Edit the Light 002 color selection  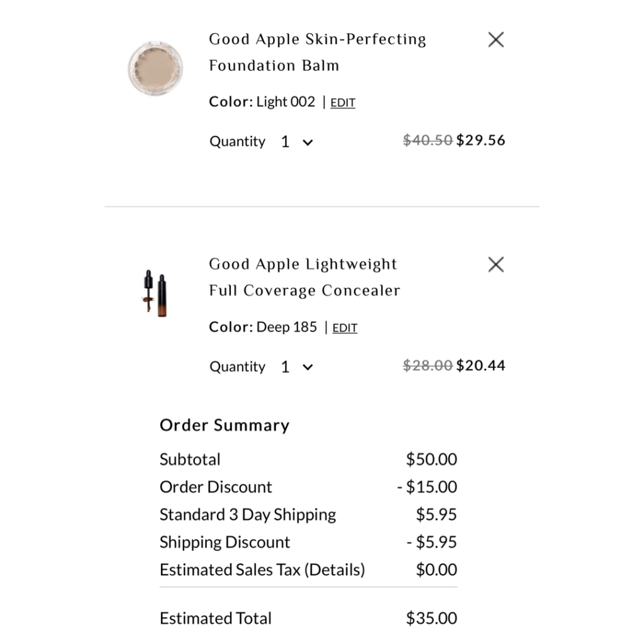point(343,103)
